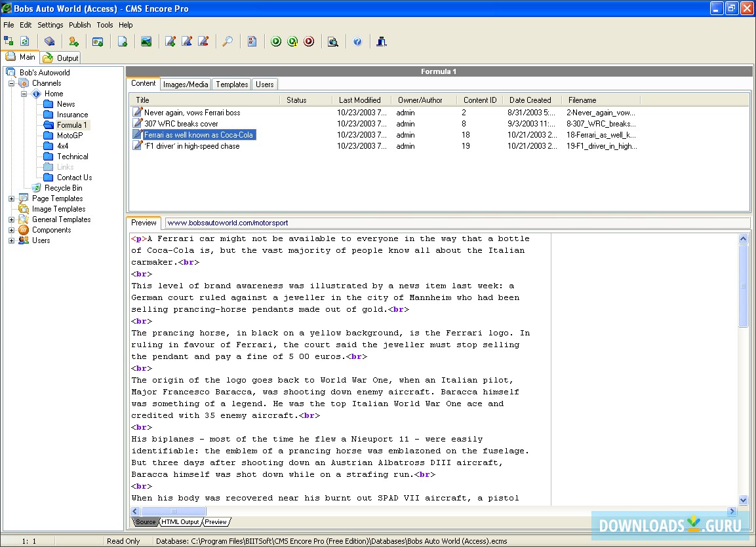Click the red Stop Publish icon
Image resolution: width=756 pixels, height=547 pixels.
pos(308,41)
